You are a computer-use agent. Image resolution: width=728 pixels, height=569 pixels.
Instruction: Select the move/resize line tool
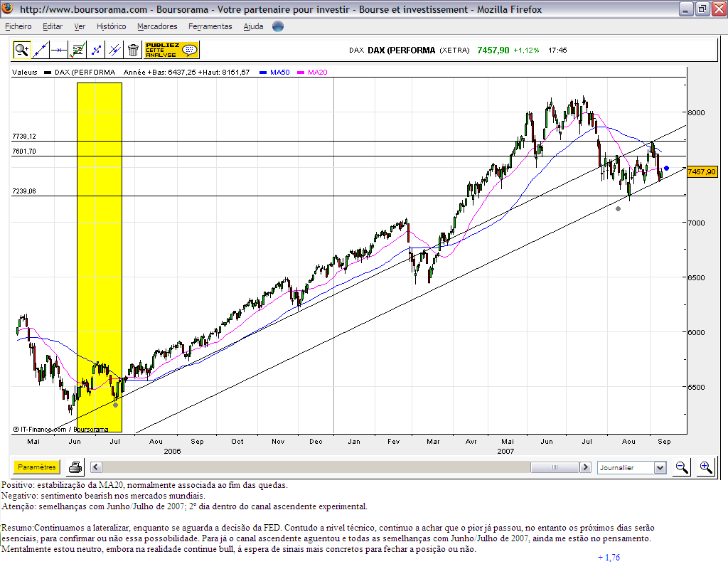coord(96,50)
